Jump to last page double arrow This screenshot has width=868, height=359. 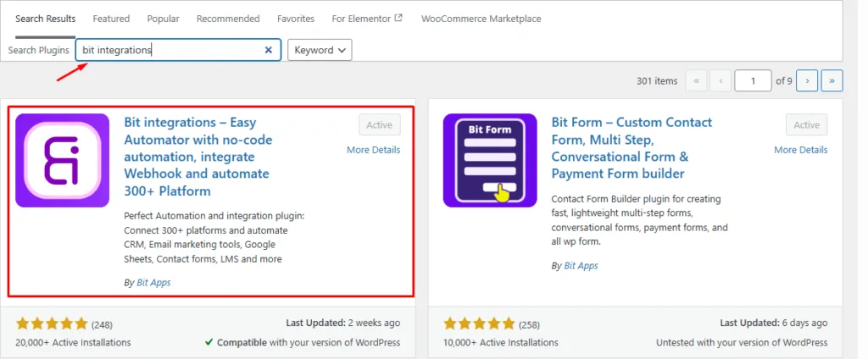tap(832, 81)
